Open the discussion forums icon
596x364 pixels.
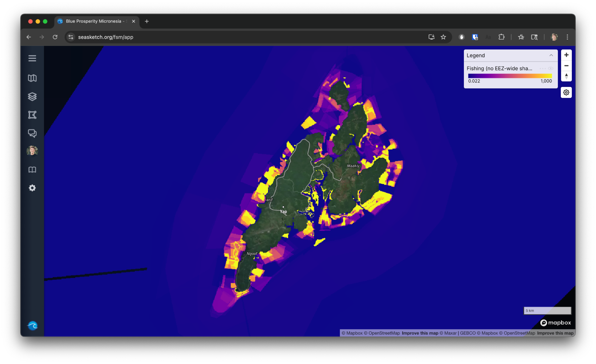[x=32, y=133]
